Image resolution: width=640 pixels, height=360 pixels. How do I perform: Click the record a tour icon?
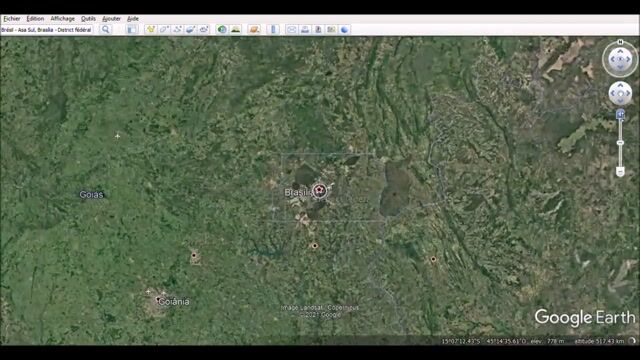tap(204, 29)
